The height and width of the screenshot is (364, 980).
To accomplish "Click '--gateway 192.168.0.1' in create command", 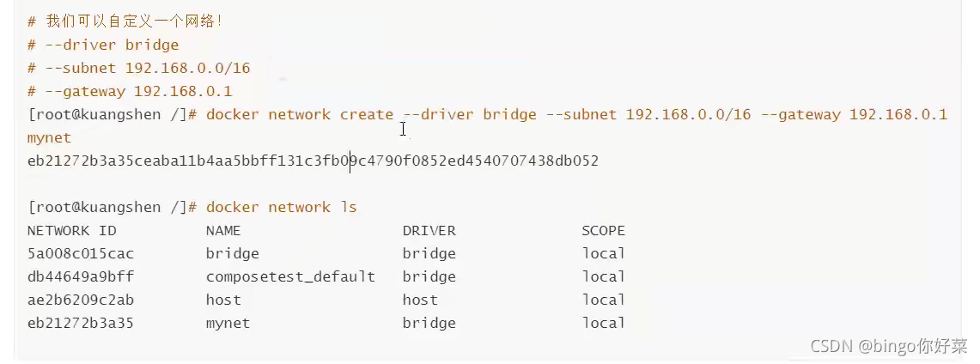I will point(855,115).
